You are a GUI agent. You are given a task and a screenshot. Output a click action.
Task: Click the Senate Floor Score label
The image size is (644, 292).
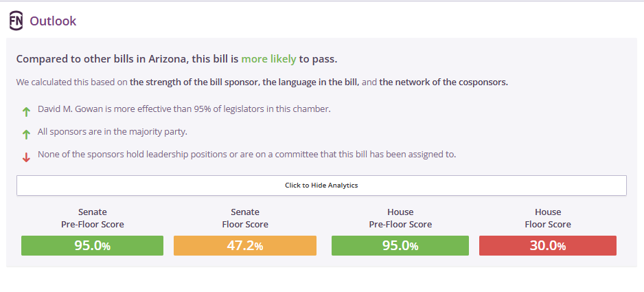point(245,218)
